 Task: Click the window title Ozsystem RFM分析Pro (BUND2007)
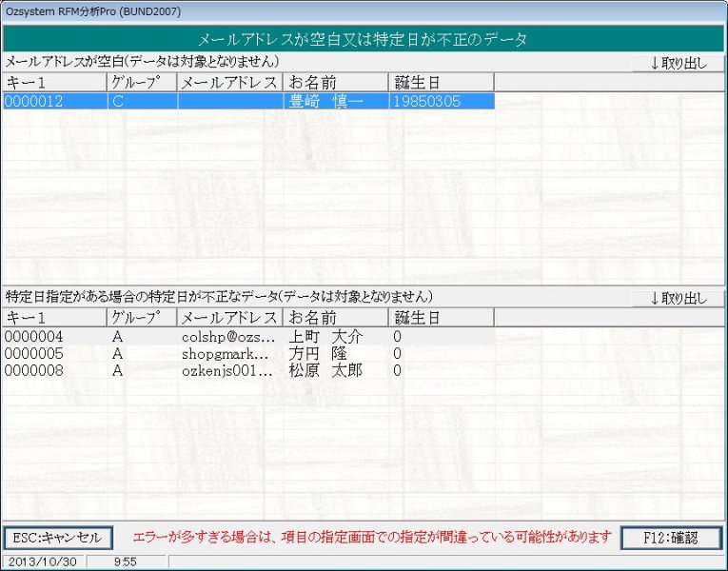[x=93, y=11]
